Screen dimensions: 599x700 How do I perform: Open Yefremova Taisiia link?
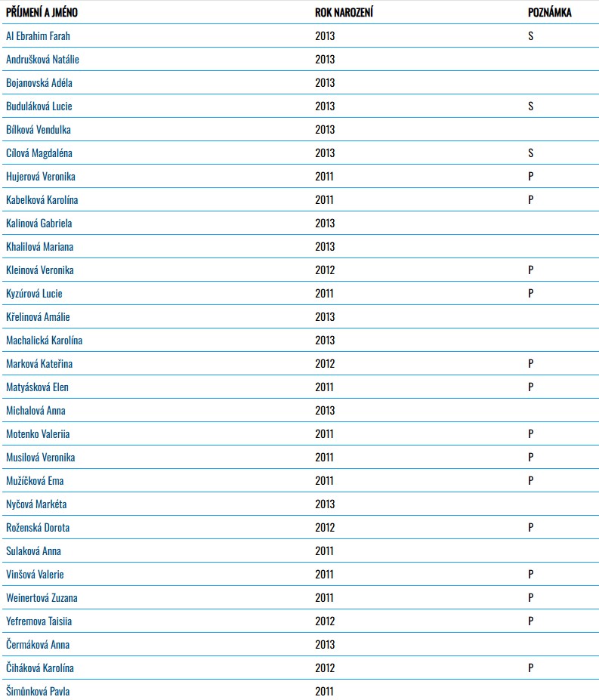pyautogui.click(x=39, y=621)
